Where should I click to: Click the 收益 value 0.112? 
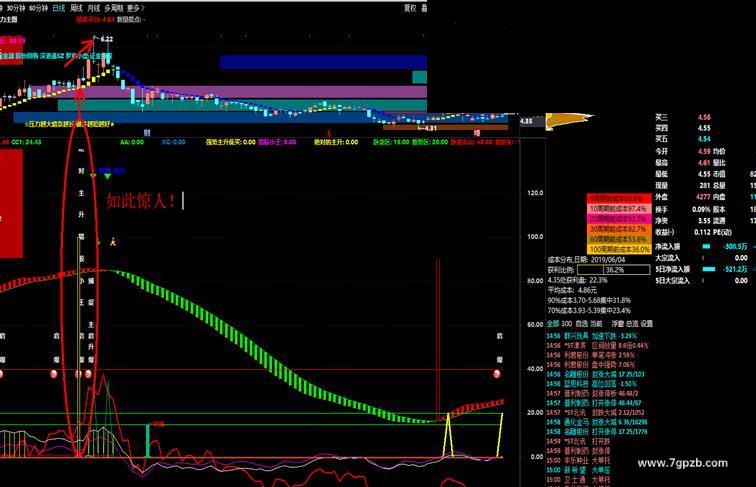[702, 232]
